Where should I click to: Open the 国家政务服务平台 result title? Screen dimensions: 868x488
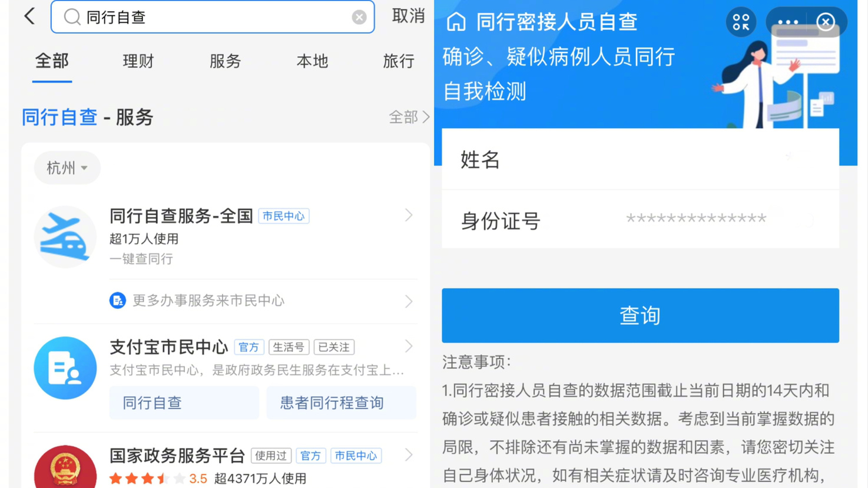[x=177, y=455]
